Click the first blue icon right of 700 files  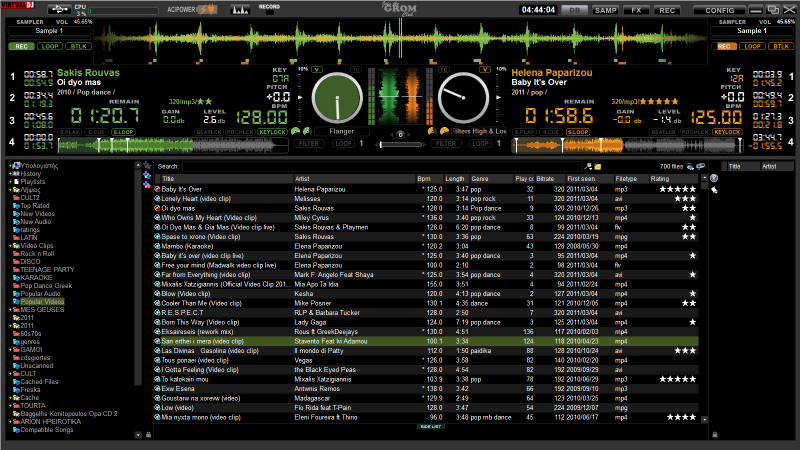690,166
